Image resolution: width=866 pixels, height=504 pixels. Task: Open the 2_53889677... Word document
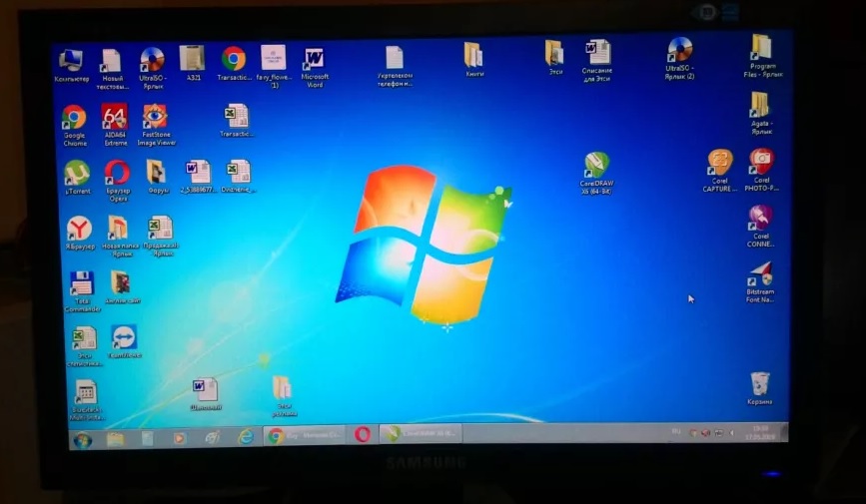(x=199, y=176)
